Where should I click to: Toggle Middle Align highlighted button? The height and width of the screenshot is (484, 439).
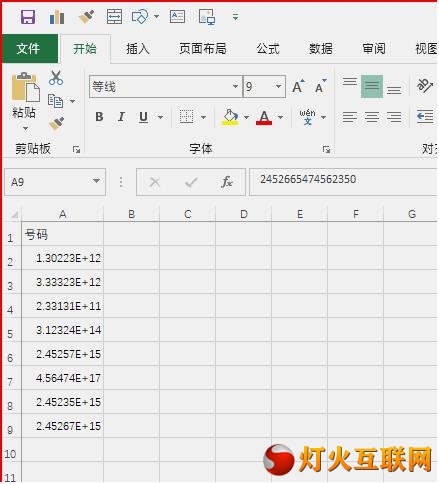tap(372, 86)
